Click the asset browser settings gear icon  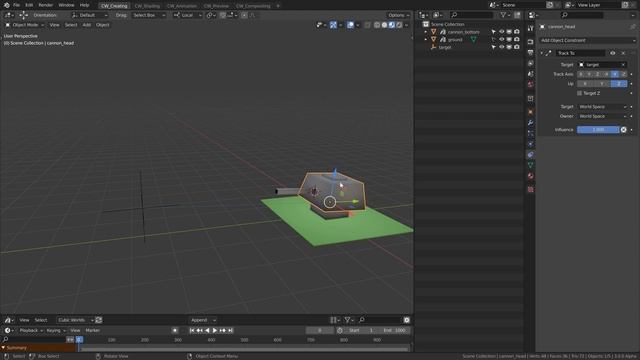(407, 320)
